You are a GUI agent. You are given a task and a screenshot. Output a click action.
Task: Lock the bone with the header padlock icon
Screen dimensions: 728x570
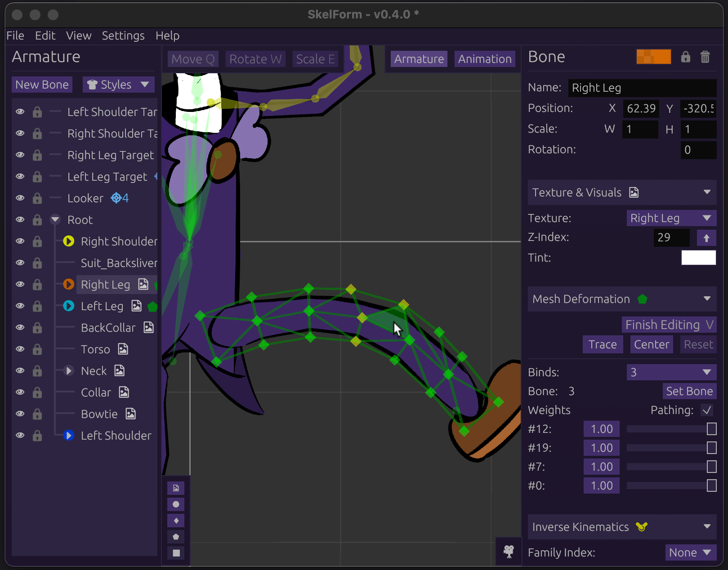685,57
